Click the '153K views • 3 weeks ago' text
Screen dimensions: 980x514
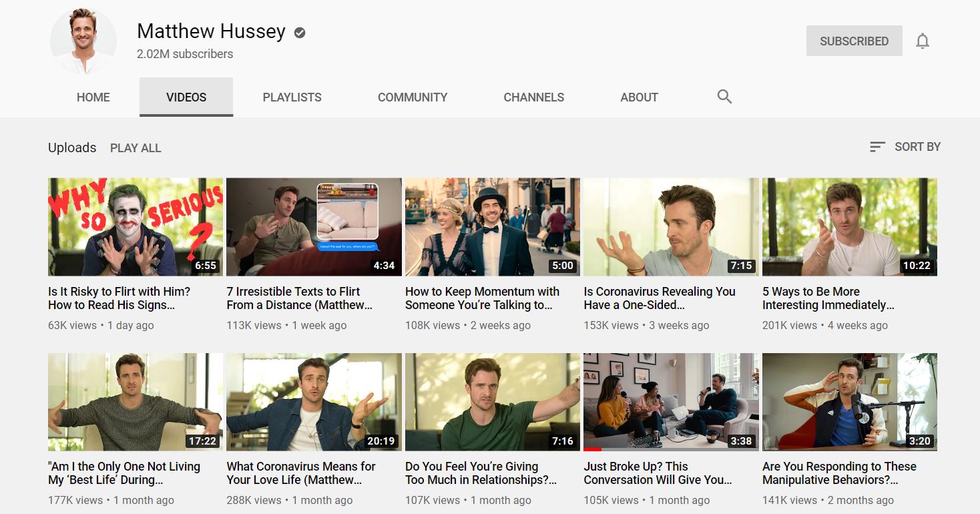point(646,326)
